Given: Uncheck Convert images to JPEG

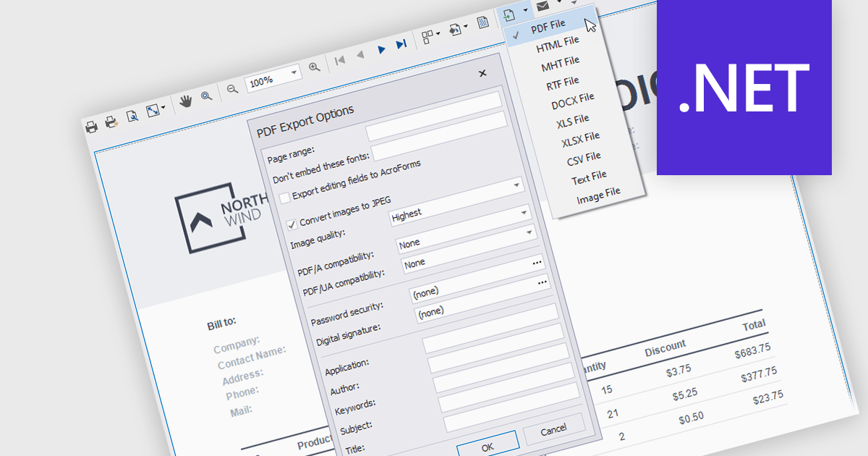Looking at the screenshot, I should coord(292,224).
